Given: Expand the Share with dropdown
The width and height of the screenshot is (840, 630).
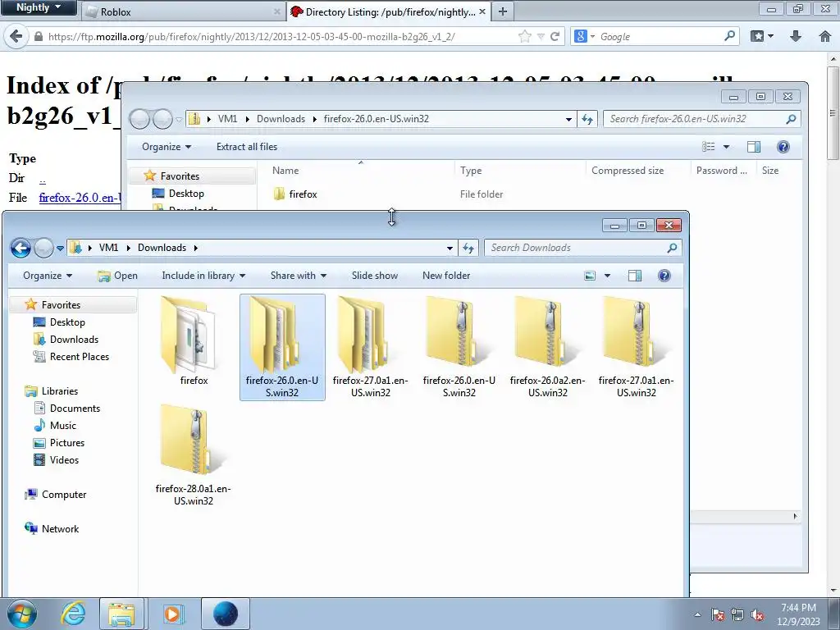Looking at the screenshot, I should [299, 276].
